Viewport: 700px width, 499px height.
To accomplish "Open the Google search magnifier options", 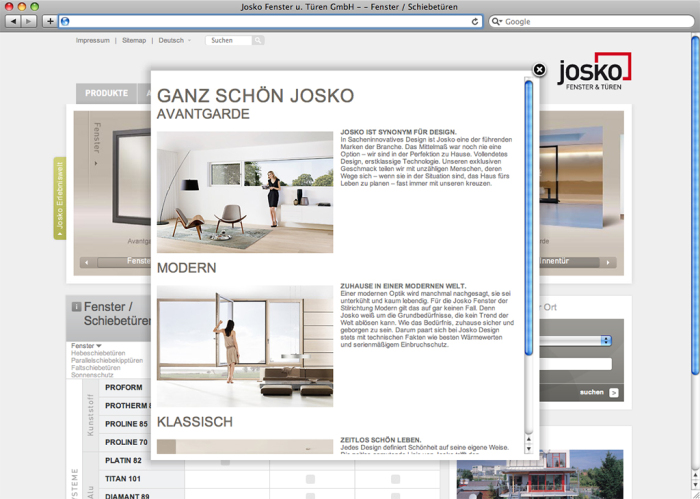I will click(x=497, y=21).
